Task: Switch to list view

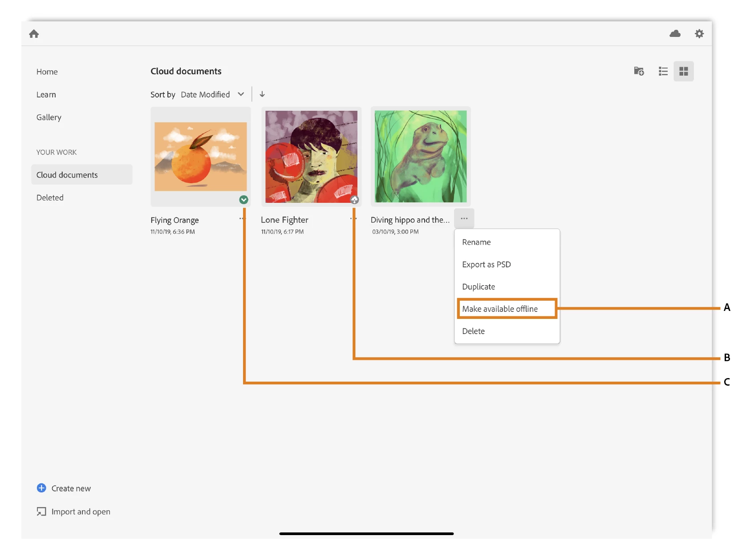Action: (663, 71)
